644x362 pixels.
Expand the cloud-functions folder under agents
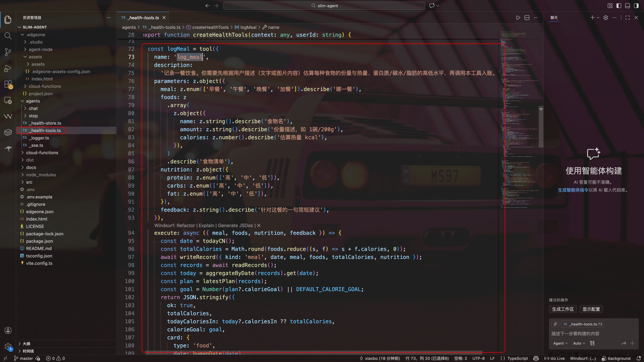42,153
